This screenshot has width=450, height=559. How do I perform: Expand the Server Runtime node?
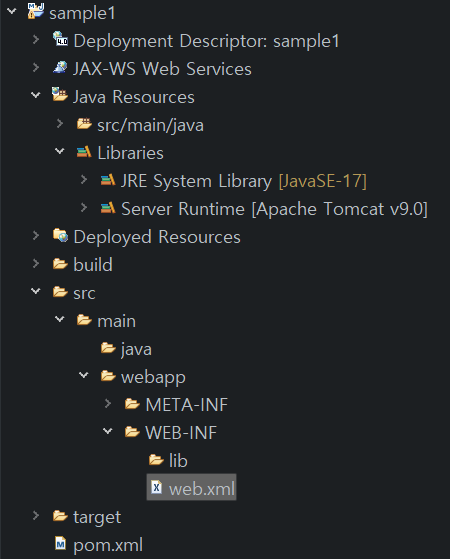point(84,207)
